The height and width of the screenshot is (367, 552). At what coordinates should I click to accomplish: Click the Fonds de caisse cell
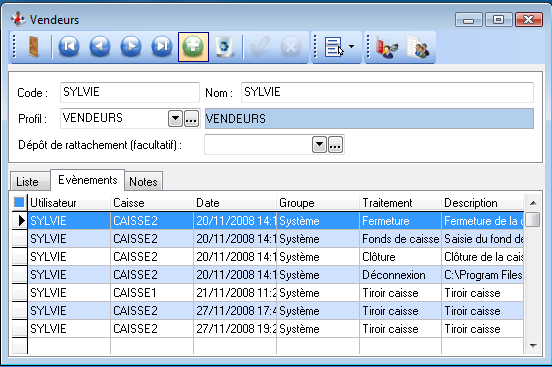point(401,239)
